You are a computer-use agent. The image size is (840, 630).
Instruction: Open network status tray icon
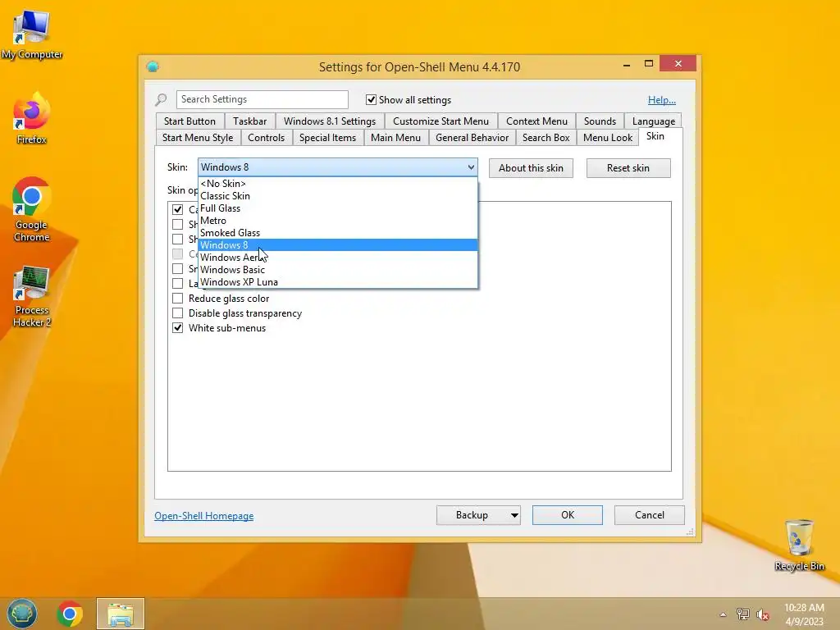(x=742, y=614)
